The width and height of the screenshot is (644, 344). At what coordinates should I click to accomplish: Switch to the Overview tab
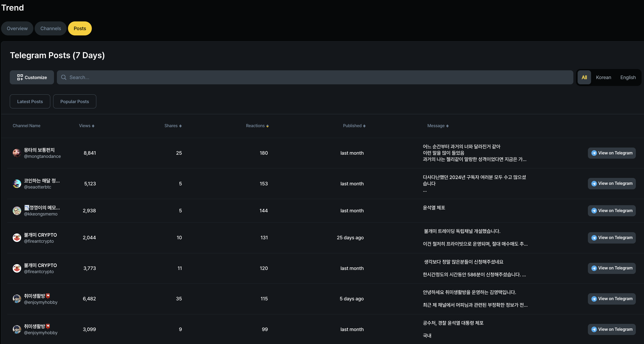pyautogui.click(x=17, y=29)
